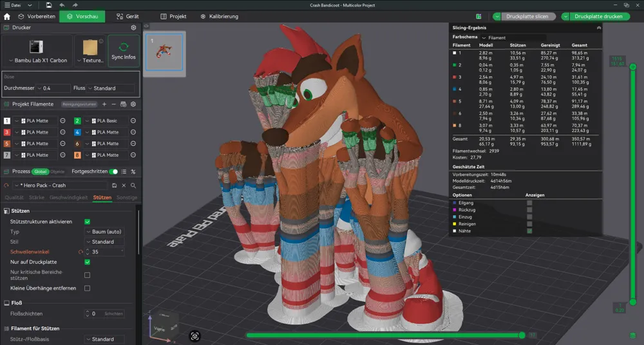Screen dimensions: 644x345
Task: Save the Hero Pack - Crash preset
Action: [114, 186]
